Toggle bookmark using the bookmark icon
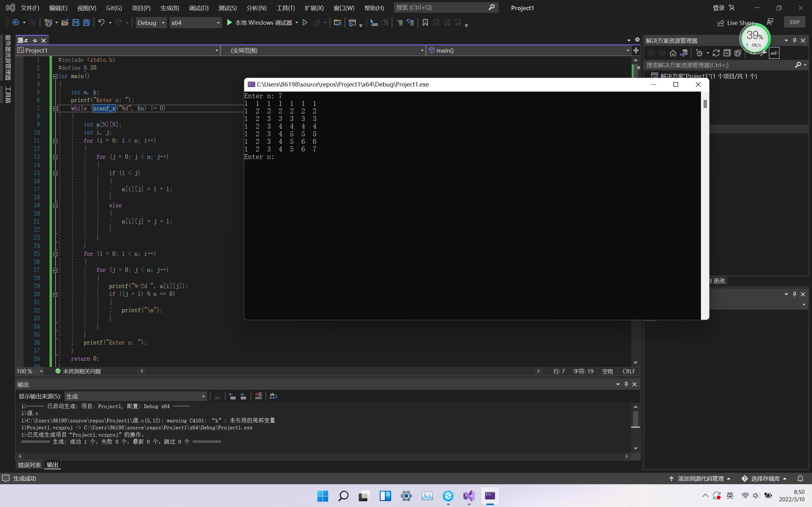Screen dimensions: 812x507 point(425,22)
